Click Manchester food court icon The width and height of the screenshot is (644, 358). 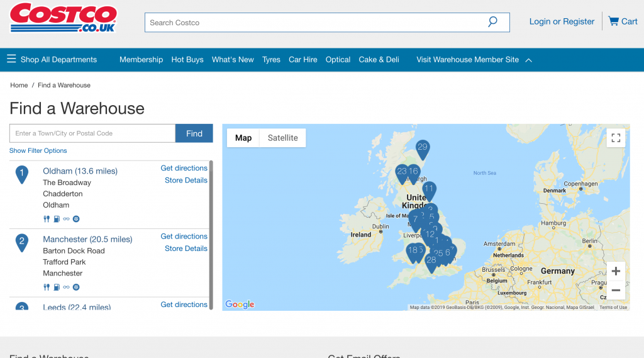click(x=47, y=288)
